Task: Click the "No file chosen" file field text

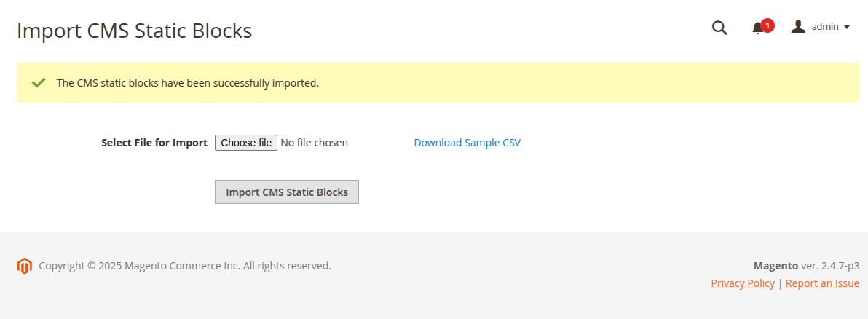Action: [314, 143]
